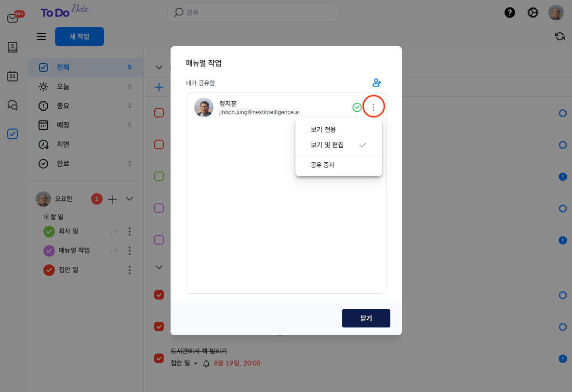Click the 닫기 button

(366, 318)
